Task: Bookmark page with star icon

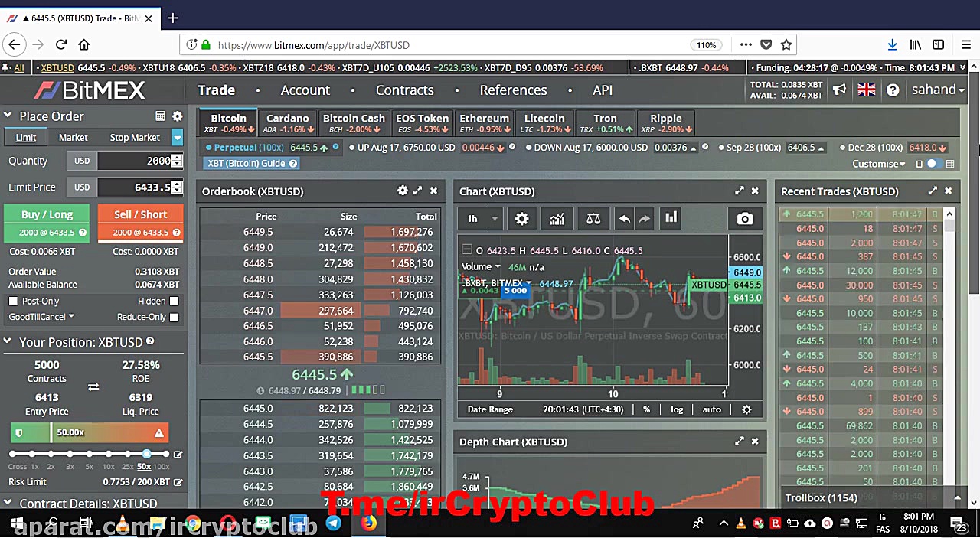Action: click(x=786, y=44)
